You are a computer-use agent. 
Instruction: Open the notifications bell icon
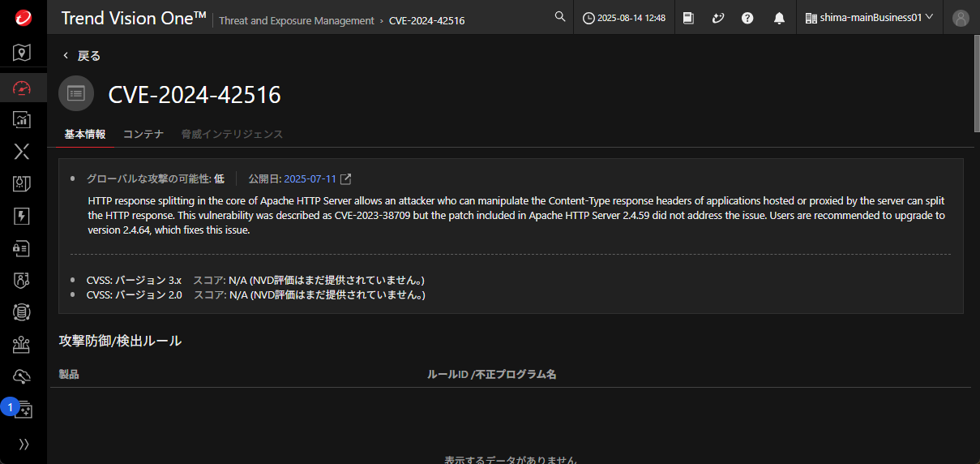tap(779, 17)
